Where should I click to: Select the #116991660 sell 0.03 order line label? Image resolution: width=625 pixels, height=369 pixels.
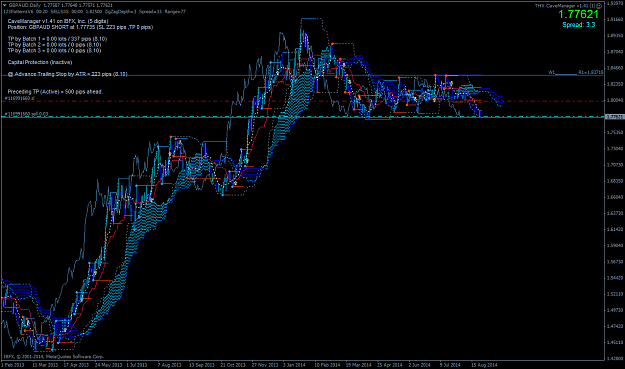point(26,114)
